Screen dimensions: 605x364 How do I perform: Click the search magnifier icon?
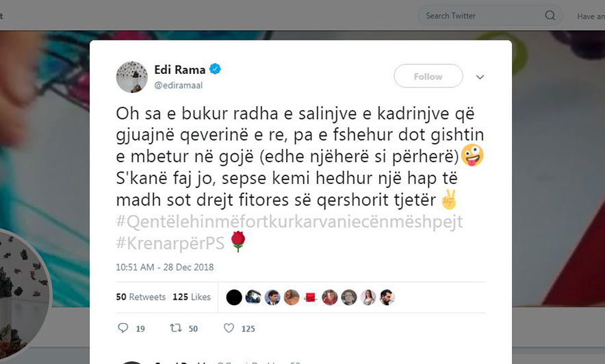550,16
